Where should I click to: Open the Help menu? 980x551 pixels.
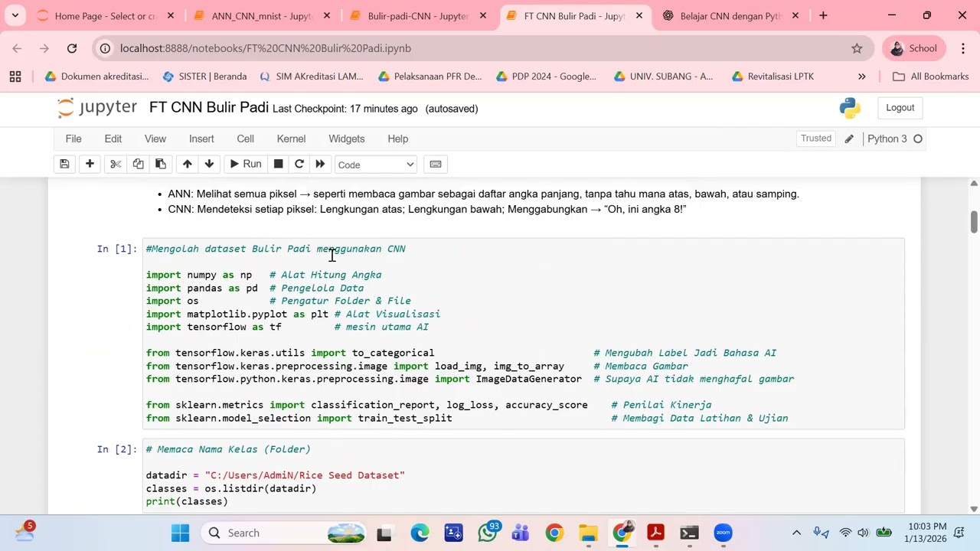pos(398,139)
